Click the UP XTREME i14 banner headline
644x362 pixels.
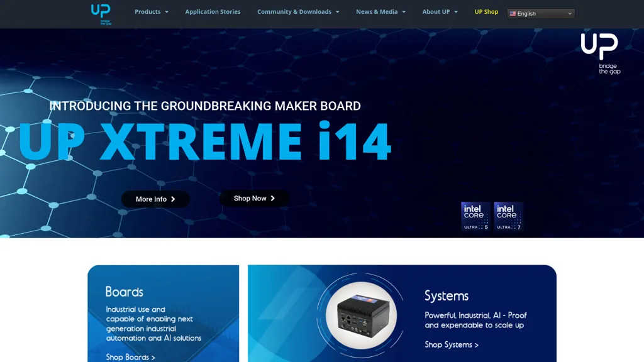point(205,141)
